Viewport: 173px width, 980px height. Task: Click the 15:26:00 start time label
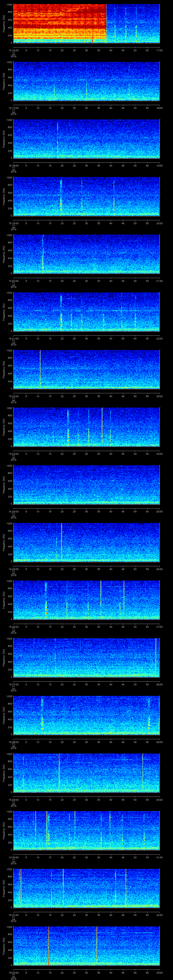tap(14, 627)
